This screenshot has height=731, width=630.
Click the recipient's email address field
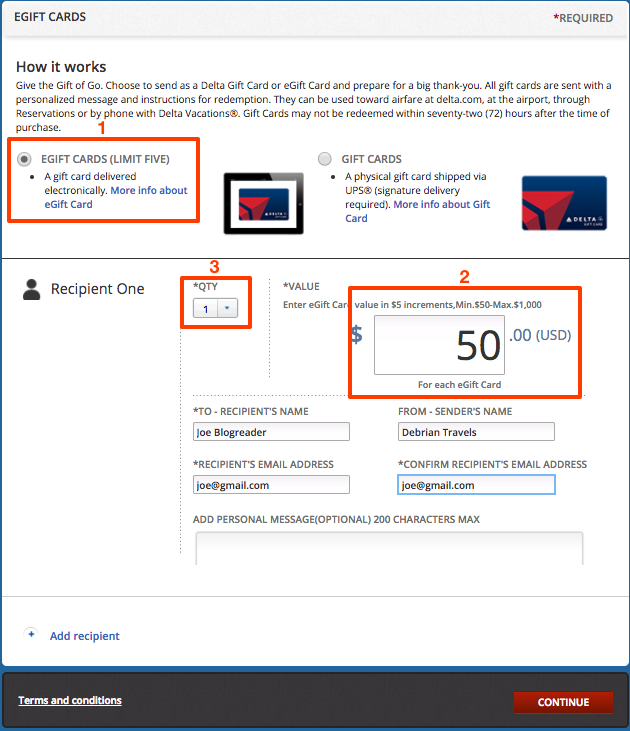click(x=271, y=485)
